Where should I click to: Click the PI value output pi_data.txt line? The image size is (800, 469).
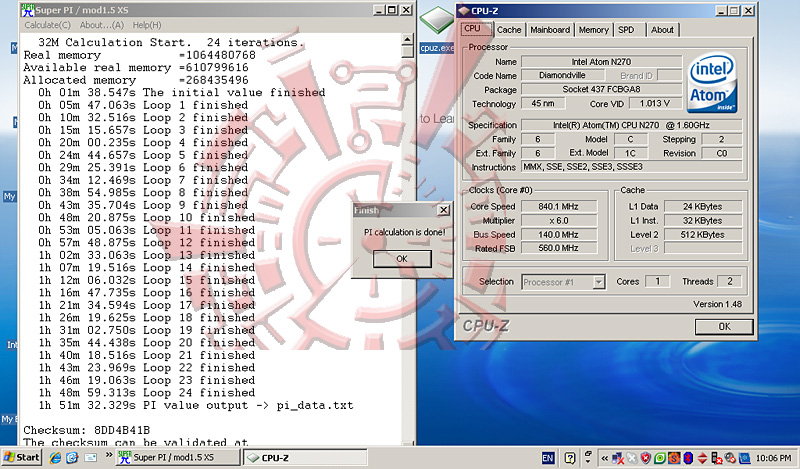195,406
